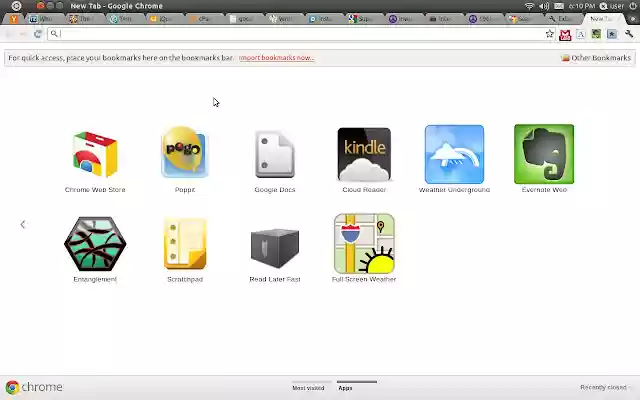This screenshot has height=400, width=640.
Task: Open the Gmail checker extension icon
Action: point(565,35)
